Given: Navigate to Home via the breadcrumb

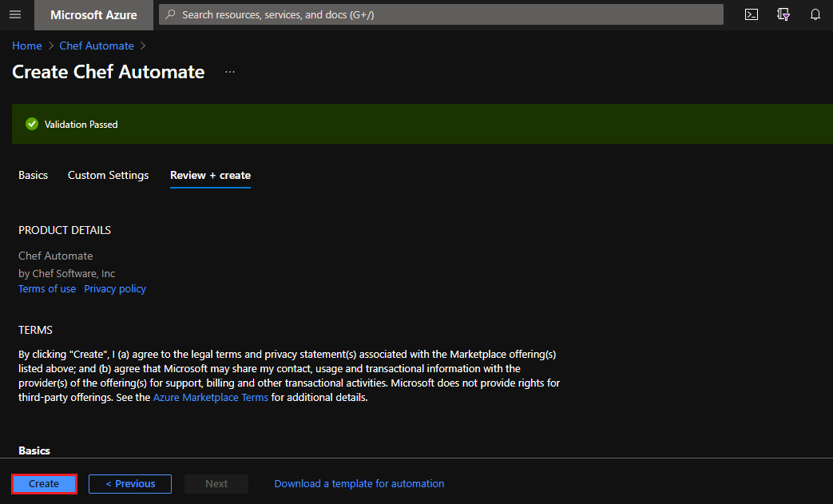Looking at the screenshot, I should (26, 46).
